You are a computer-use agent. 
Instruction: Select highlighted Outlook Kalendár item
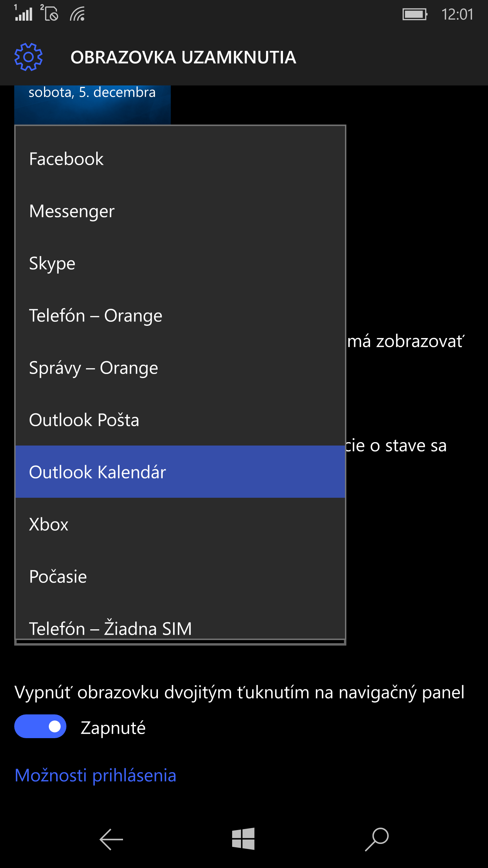(x=180, y=472)
